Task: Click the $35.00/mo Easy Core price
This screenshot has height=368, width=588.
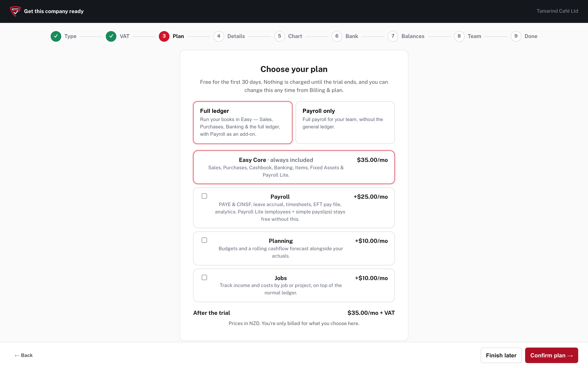Action: pos(372,160)
